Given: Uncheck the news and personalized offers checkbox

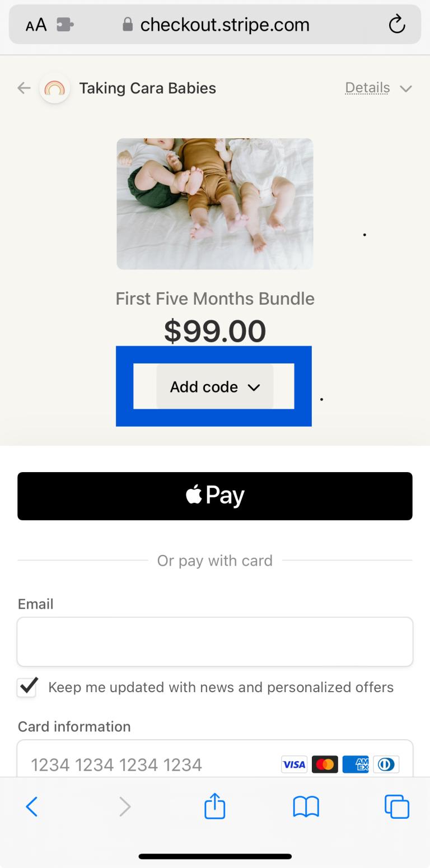Looking at the screenshot, I should click(26, 687).
